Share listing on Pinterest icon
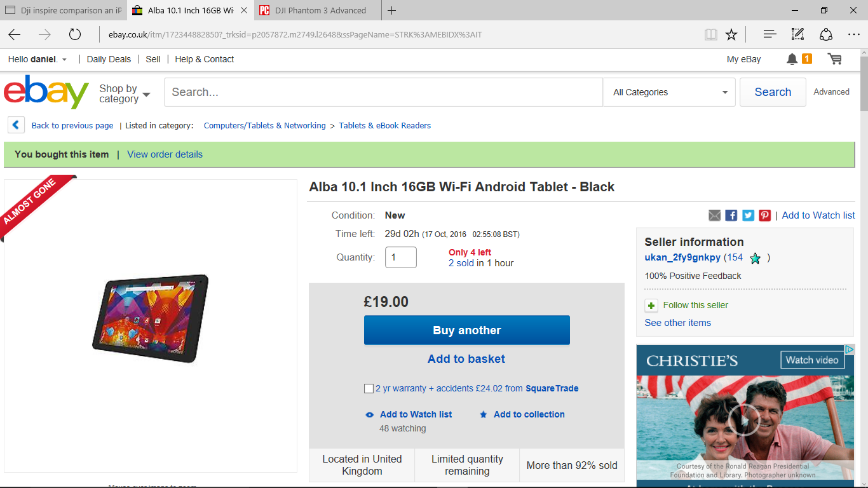The image size is (868, 488). pos(764,215)
